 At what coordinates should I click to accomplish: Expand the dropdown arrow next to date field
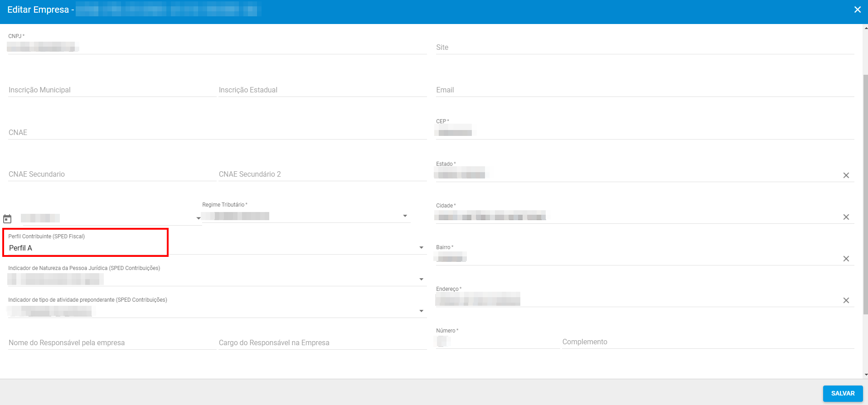[x=198, y=218]
